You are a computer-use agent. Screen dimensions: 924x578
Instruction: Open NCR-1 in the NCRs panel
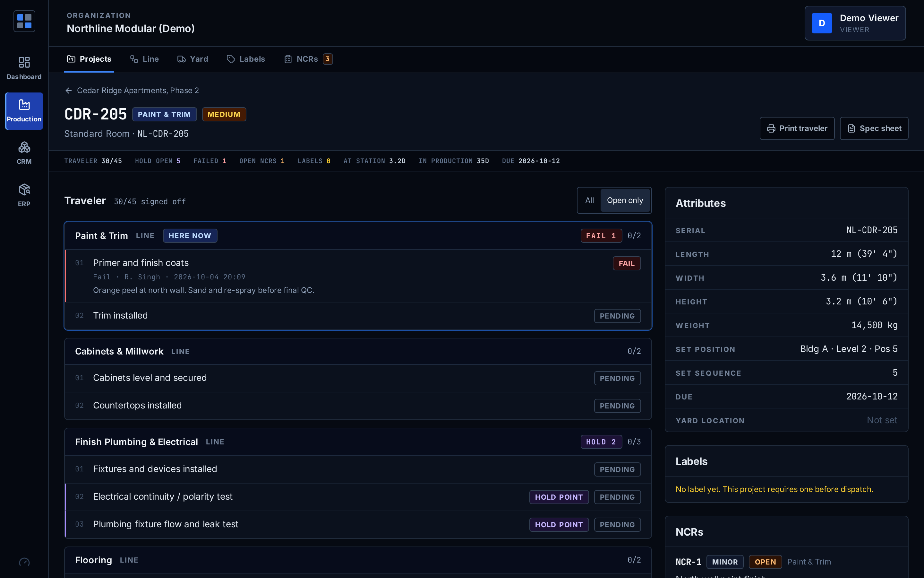tap(688, 562)
